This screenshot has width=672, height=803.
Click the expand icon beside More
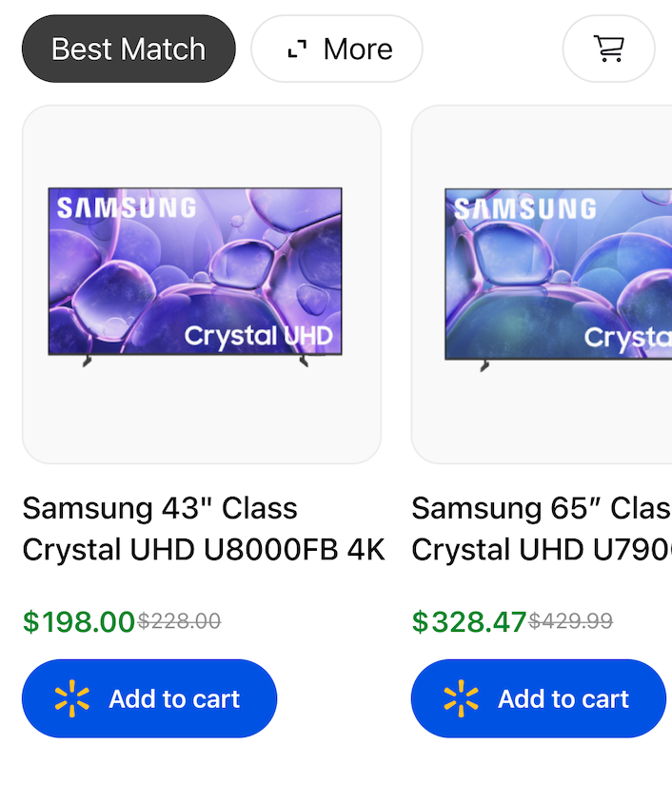(x=298, y=49)
